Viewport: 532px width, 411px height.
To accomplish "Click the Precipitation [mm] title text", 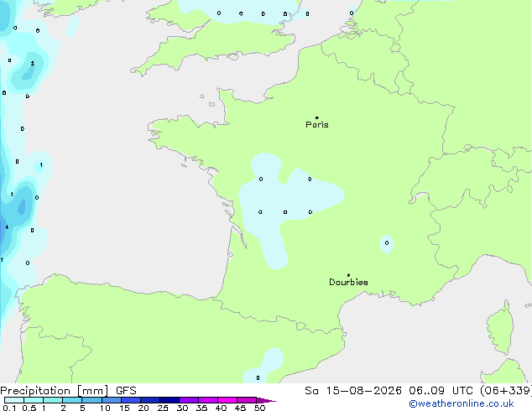I will pyautogui.click(x=55, y=391).
